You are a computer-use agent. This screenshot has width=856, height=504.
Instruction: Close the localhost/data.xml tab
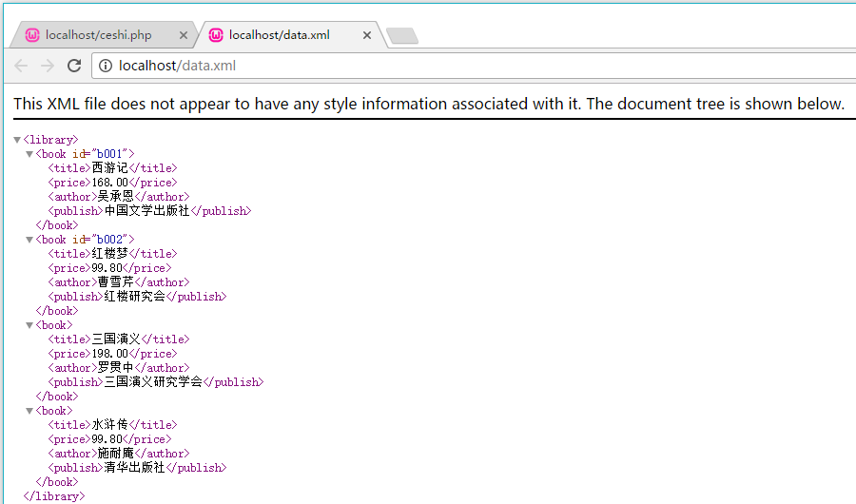[x=367, y=35]
